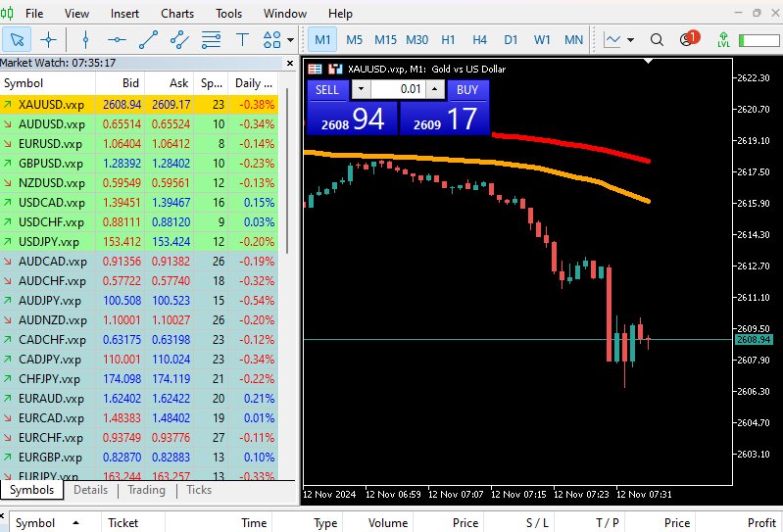Select the vertical line drawing tool

85,40
